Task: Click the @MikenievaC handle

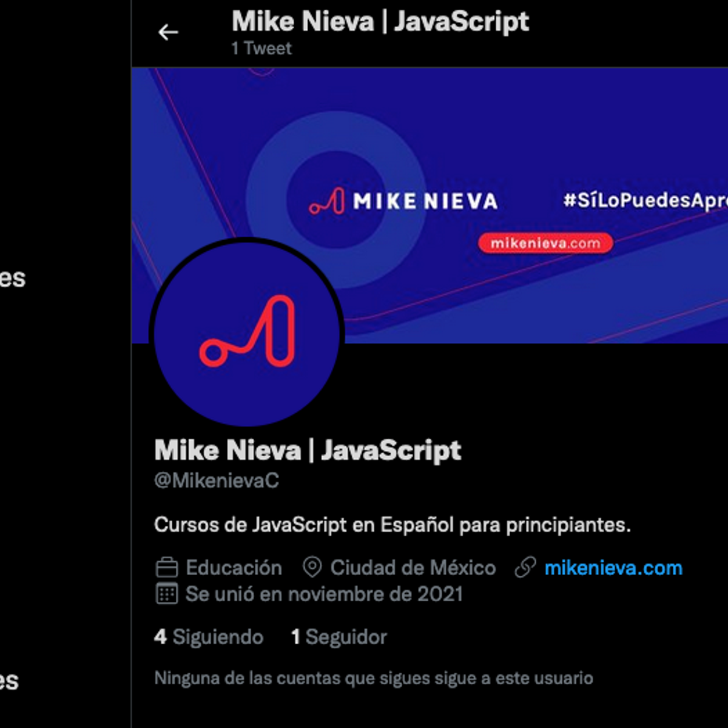Action: 217,480
